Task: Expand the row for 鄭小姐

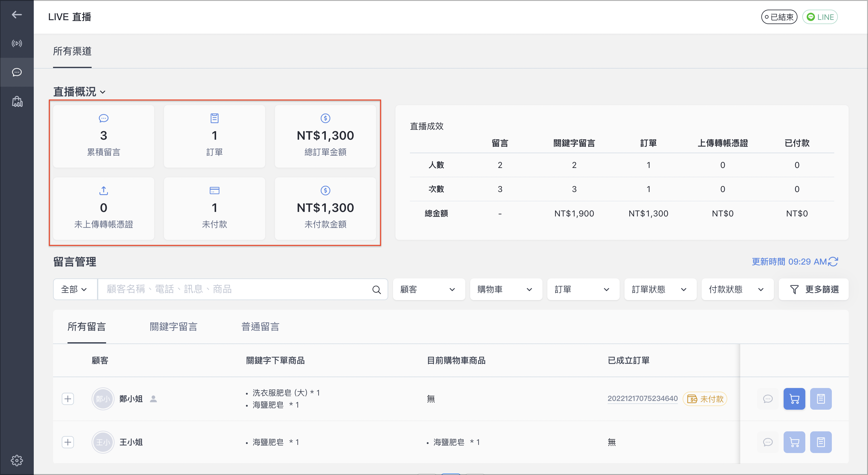Action: (68, 399)
